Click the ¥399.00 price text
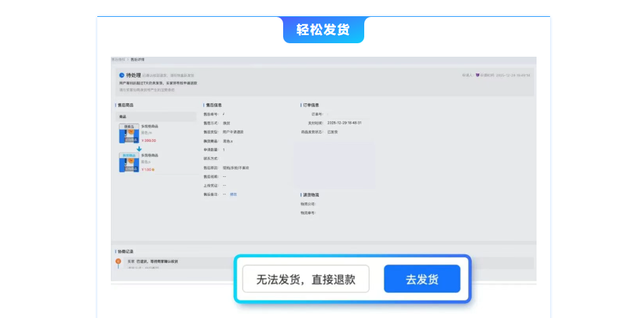 148,140
